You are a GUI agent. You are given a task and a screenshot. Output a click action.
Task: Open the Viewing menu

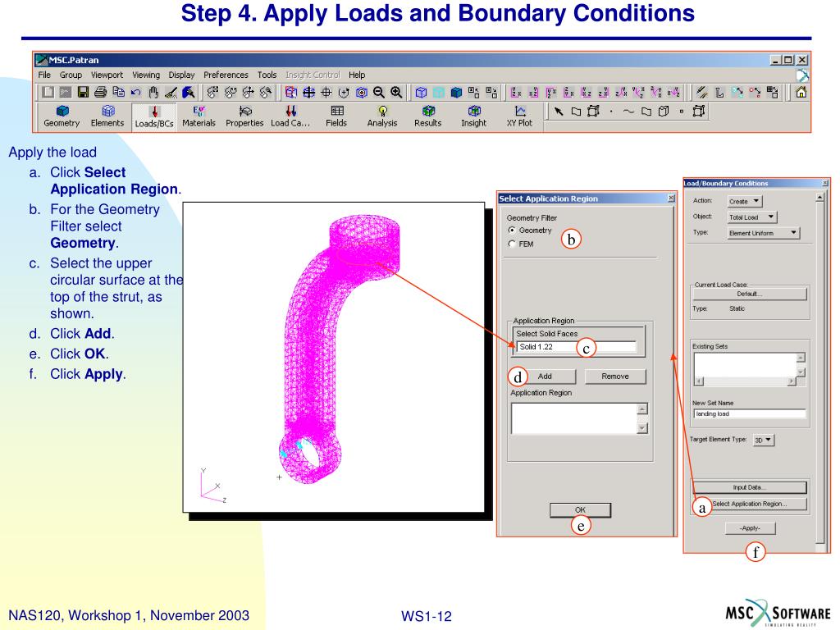click(146, 75)
